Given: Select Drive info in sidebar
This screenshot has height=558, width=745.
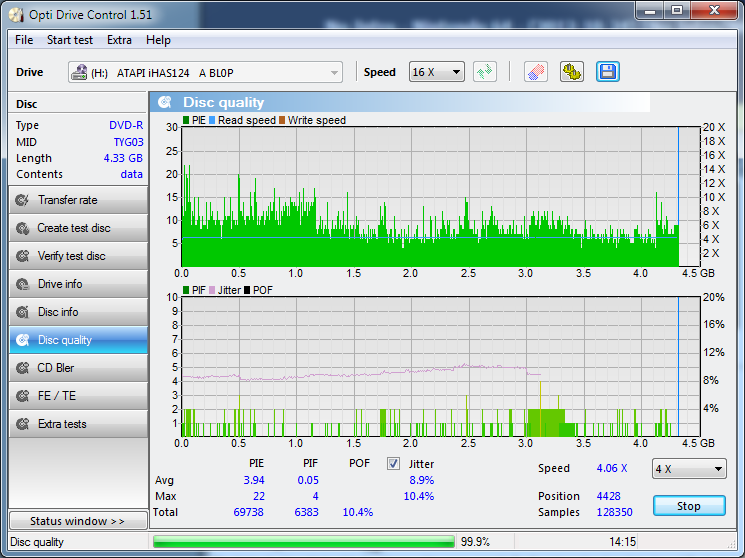Looking at the screenshot, I should [x=78, y=284].
